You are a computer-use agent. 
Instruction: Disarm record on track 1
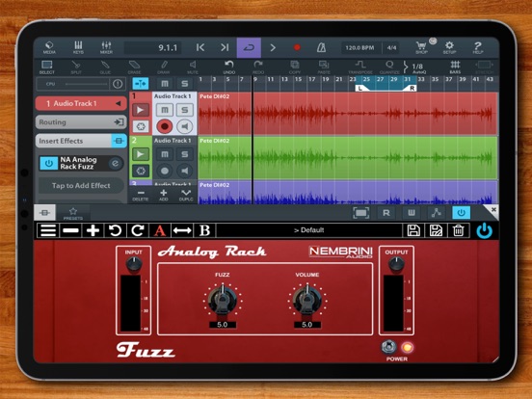click(x=165, y=126)
